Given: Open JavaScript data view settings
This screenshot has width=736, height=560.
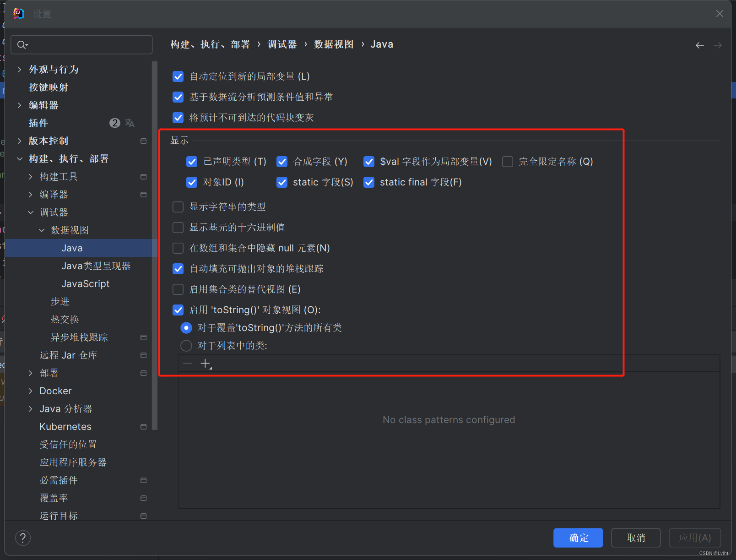Looking at the screenshot, I should pos(86,284).
